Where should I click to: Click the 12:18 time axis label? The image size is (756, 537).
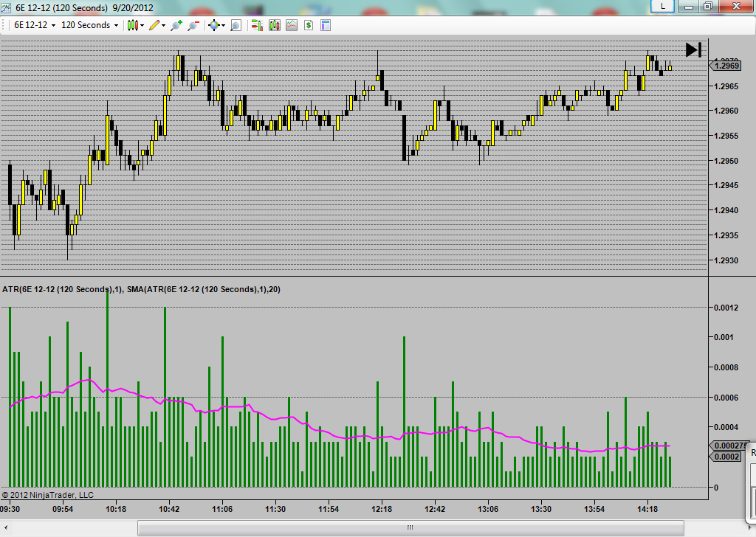coord(382,508)
